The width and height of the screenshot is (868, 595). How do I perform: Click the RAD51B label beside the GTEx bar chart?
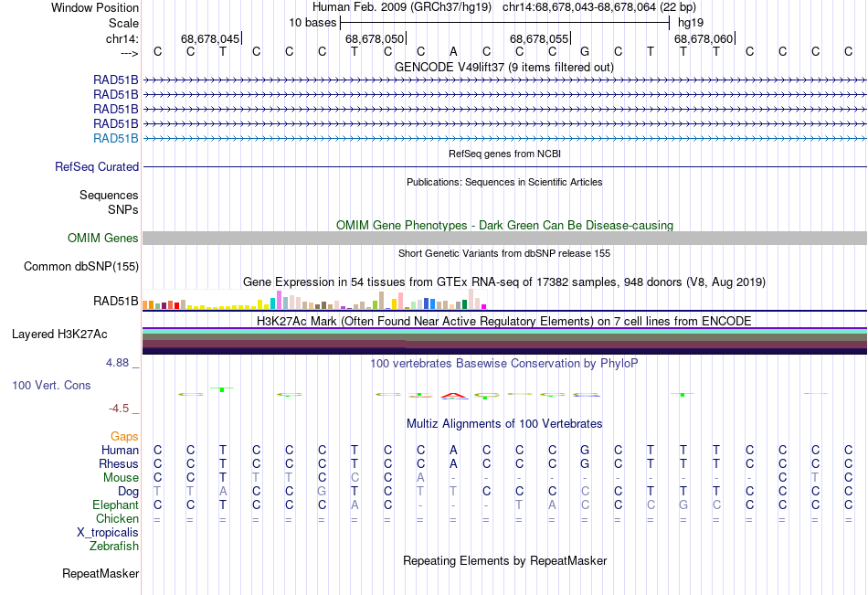[116, 302]
